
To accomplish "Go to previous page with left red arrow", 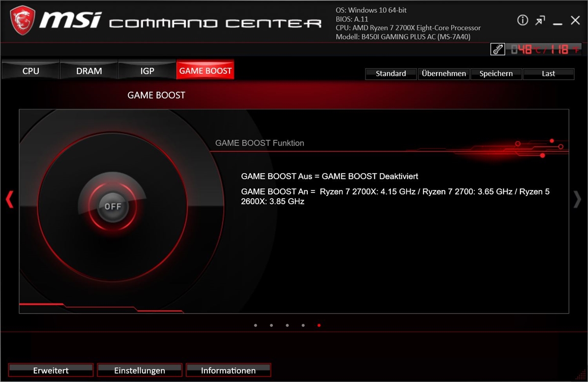I will click(x=9, y=199).
